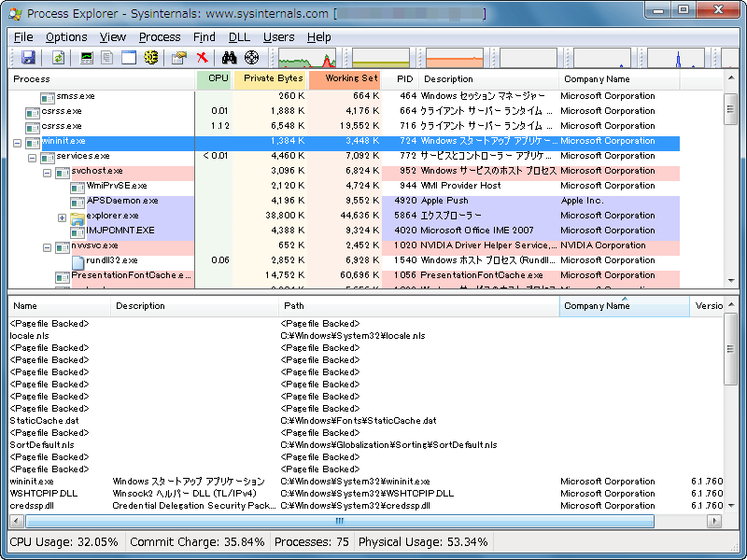Toggle the Show Lower Pane toolbar button
The height and width of the screenshot is (560, 747).
pyautogui.click(x=128, y=58)
